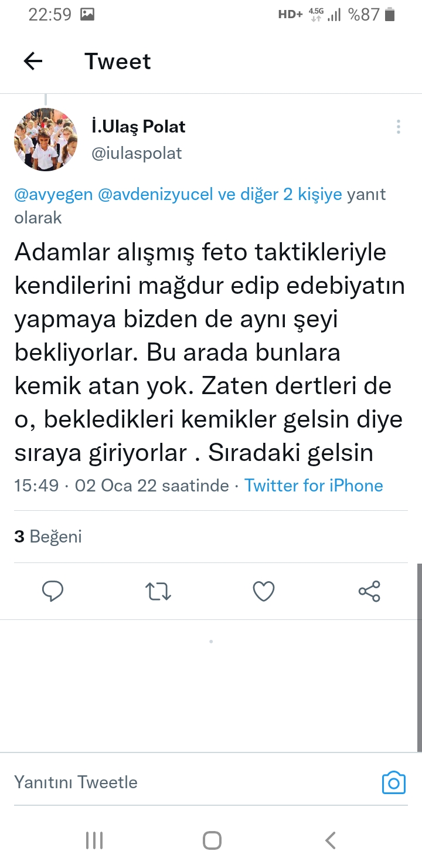The width and height of the screenshot is (422, 868).
Task: Tap the retweet arrows icon
Action: pos(158,591)
